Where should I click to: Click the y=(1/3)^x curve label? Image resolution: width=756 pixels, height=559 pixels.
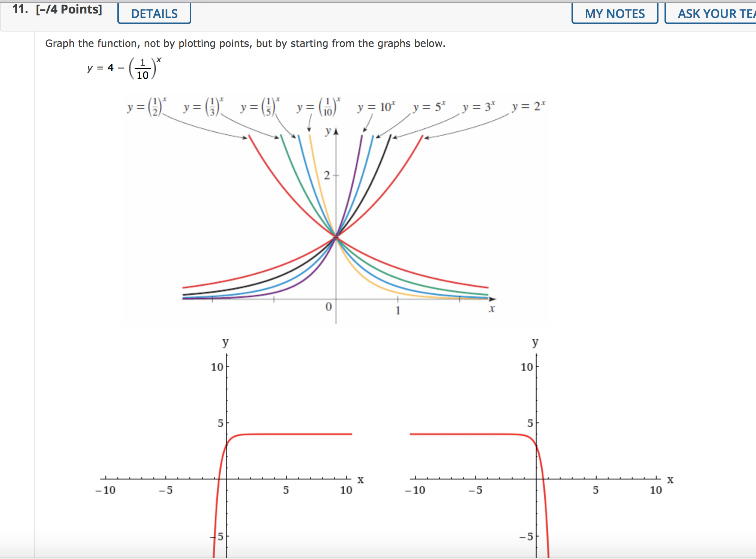point(204,107)
